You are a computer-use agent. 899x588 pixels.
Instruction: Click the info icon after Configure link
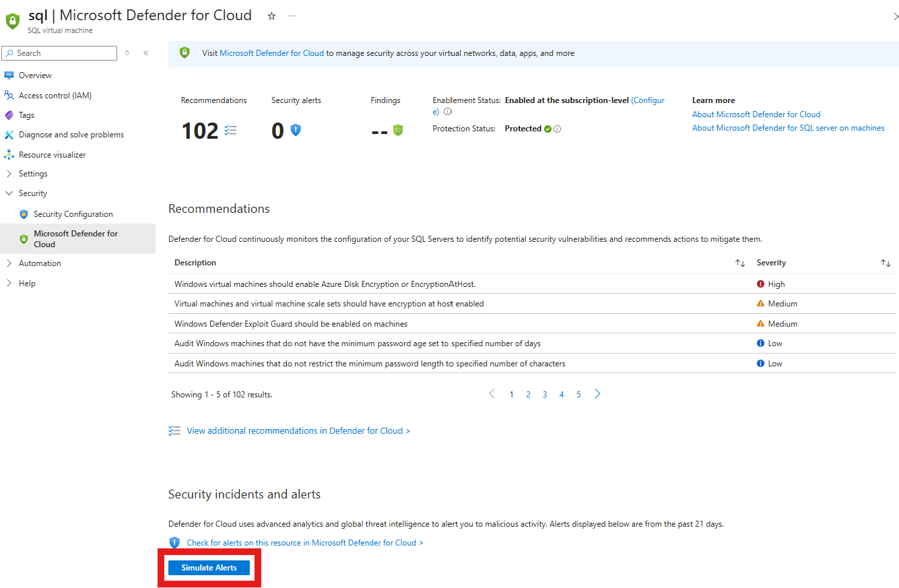[x=448, y=112]
